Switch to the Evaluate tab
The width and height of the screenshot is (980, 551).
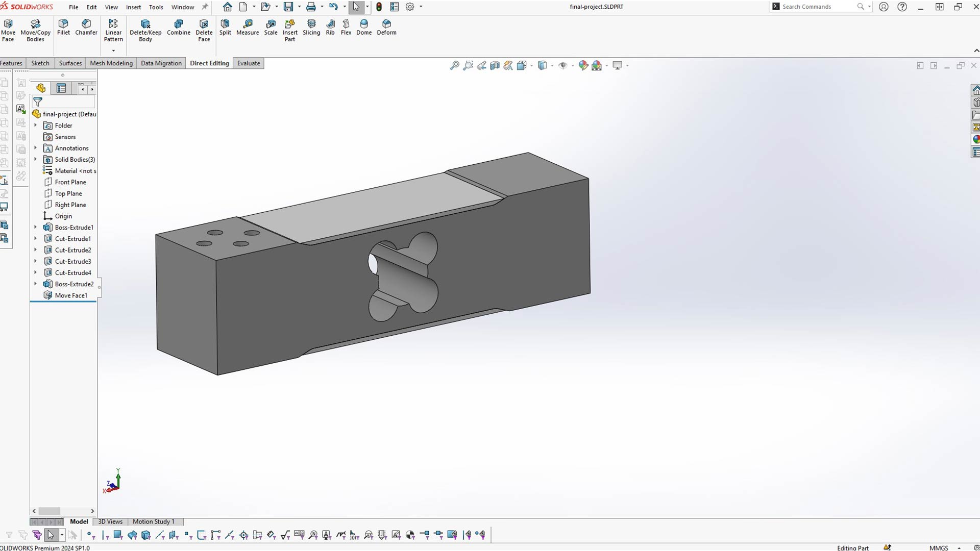point(249,63)
